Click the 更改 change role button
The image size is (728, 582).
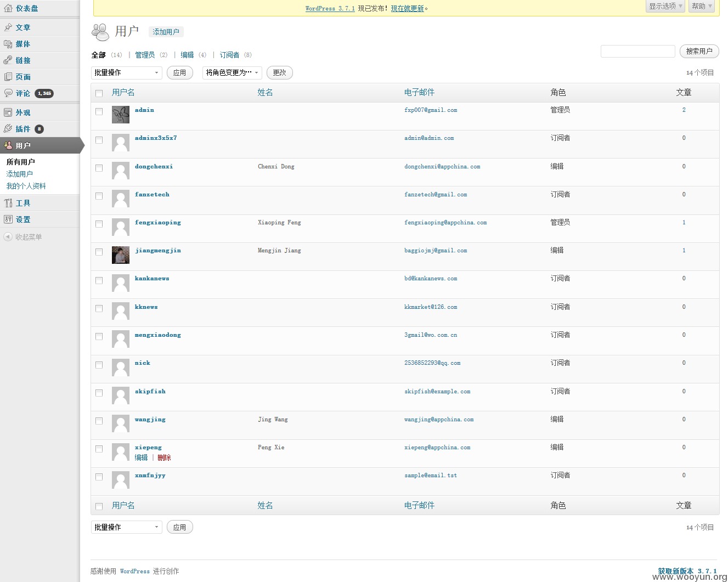pyautogui.click(x=279, y=72)
